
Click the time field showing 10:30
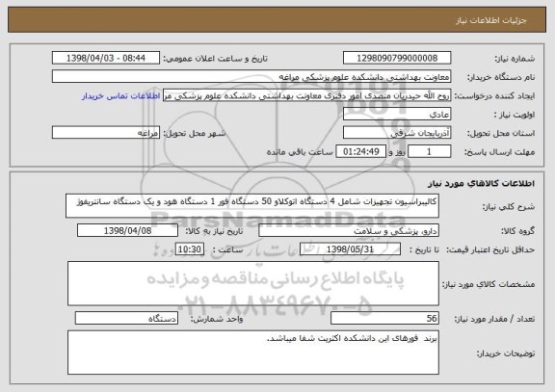[x=190, y=249]
